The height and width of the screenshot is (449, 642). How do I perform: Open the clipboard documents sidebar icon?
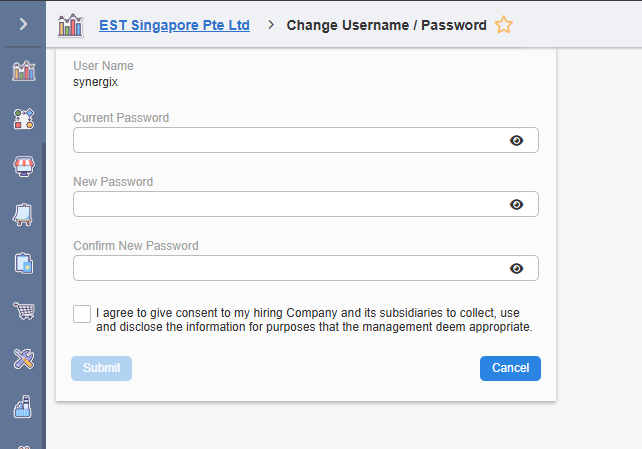(23, 262)
